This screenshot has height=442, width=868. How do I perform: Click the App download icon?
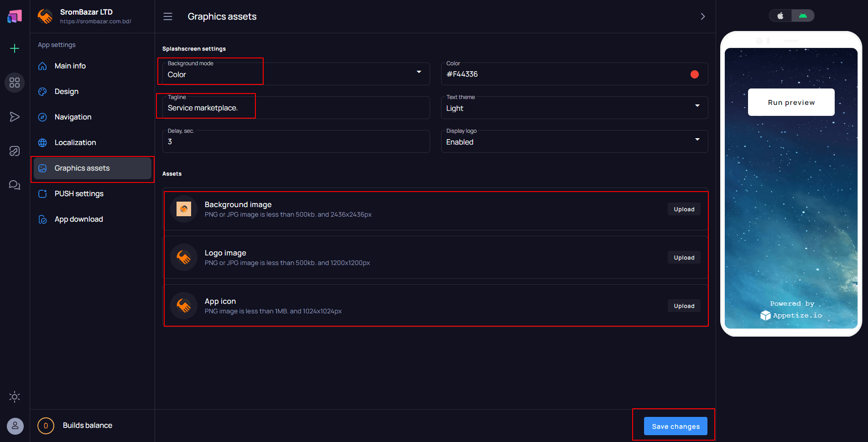pyautogui.click(x=42, y=219)
